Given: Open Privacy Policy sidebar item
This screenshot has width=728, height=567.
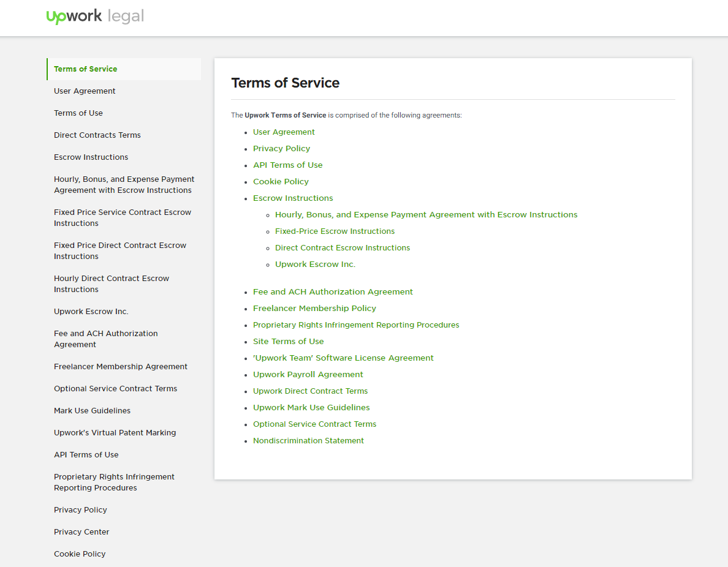Looking at the screenshot, I should pos(80,510).
